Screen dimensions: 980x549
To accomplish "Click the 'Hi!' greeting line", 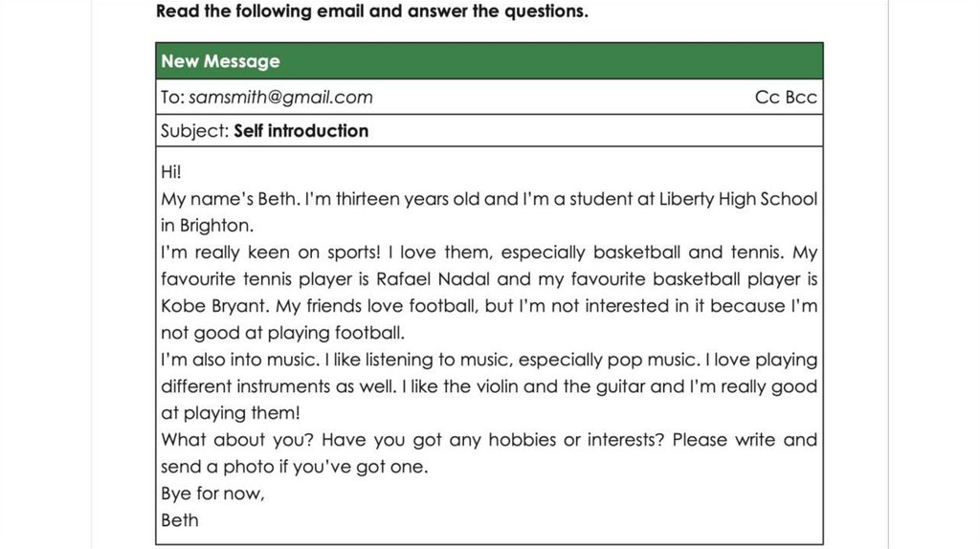I will click(170, 173).
